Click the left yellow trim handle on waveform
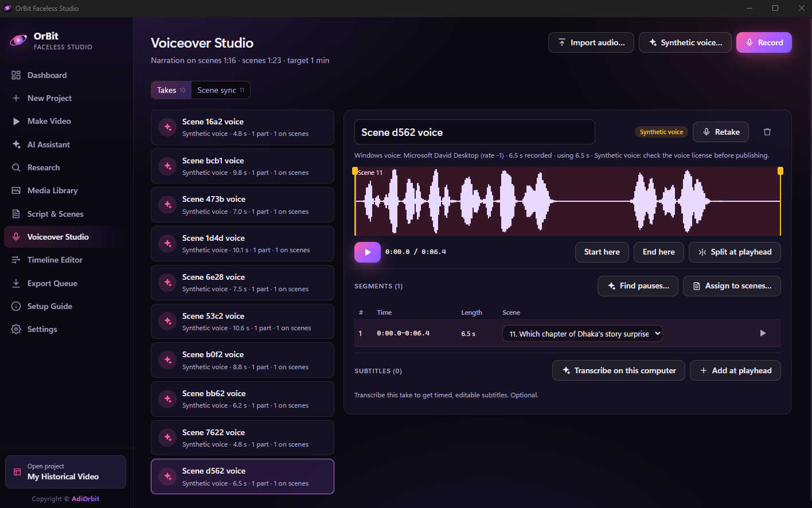 click(355, 171)
